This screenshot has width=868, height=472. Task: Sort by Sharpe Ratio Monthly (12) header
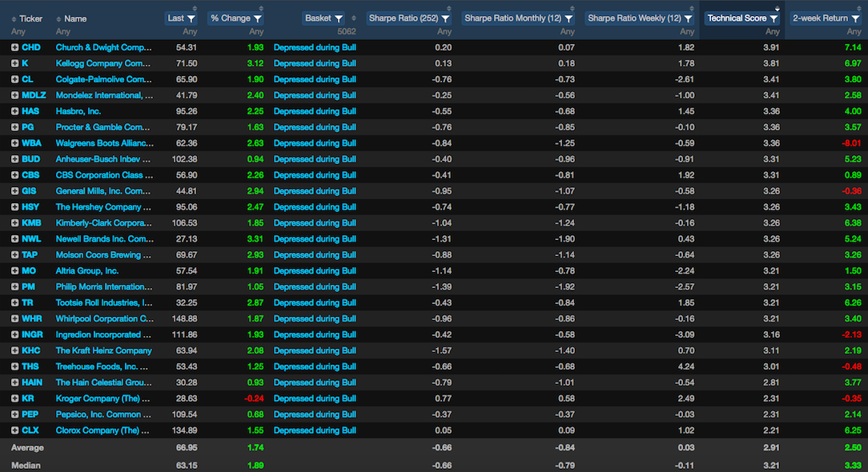tap(513, 18)
